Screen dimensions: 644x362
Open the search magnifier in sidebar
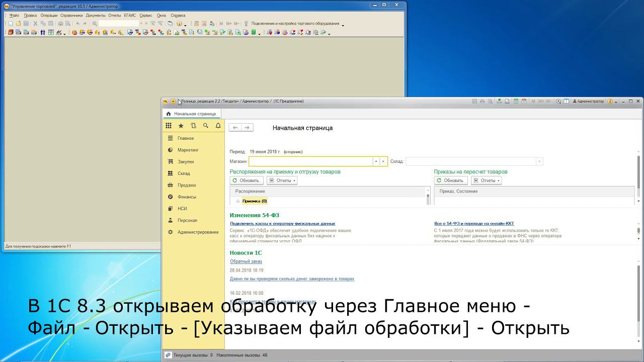point(205,126)
